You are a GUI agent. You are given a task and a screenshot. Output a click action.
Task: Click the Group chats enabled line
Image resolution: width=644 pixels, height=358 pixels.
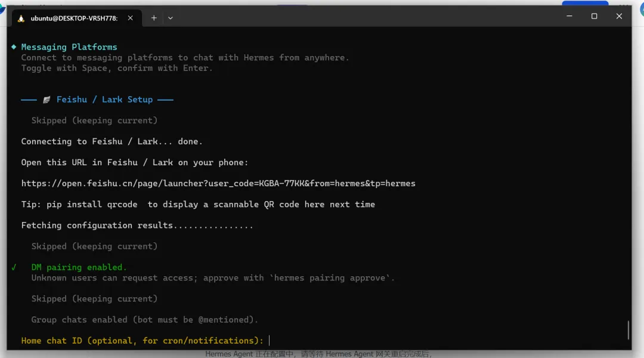pos(144,320)
